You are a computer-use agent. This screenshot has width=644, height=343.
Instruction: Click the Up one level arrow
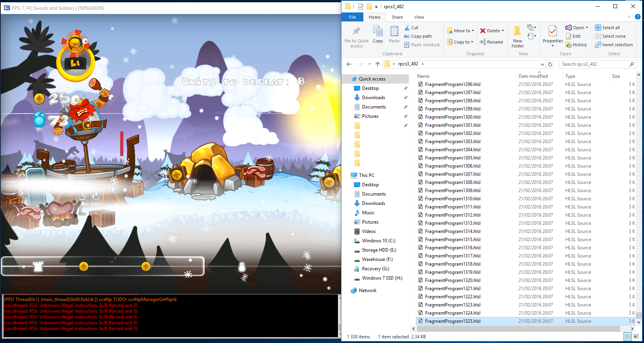coord(378,64)
